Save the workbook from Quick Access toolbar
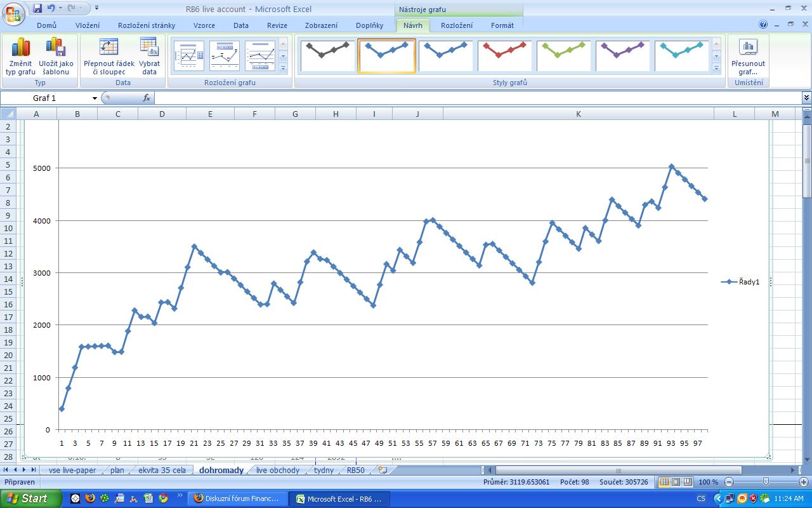812x508 pixels. [x=37, y=8]
